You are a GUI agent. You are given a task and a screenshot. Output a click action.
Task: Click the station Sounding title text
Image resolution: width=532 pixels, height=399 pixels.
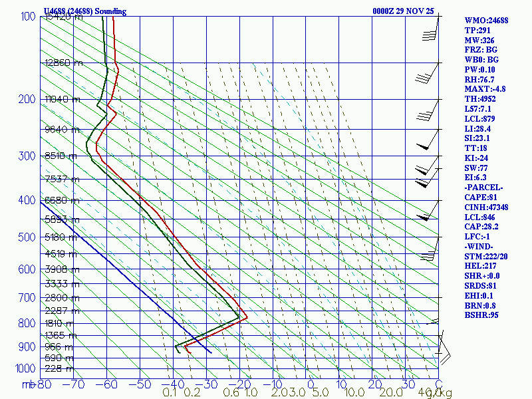tap(85, 11)
